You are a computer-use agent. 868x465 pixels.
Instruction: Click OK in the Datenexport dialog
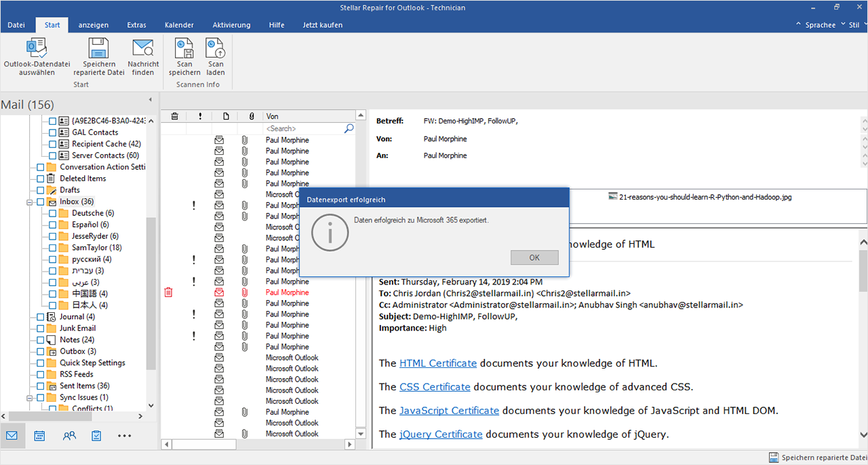coord(534,258)
